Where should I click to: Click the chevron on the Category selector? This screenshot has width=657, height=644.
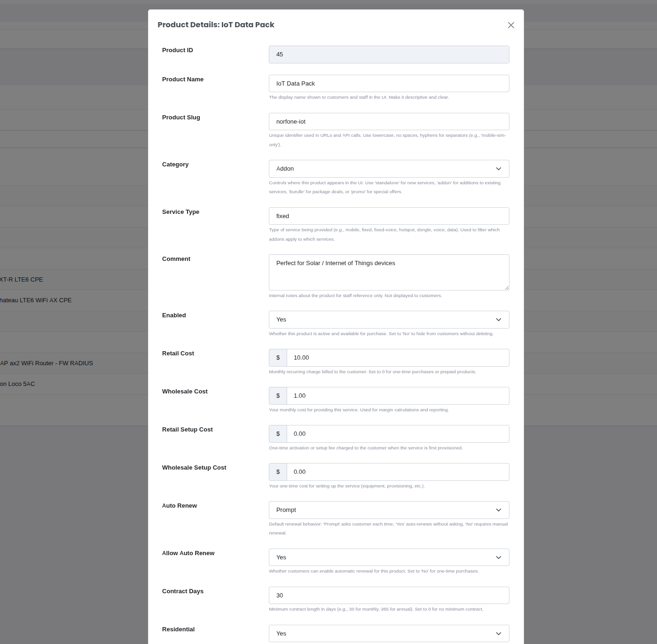tap(499, 168)
